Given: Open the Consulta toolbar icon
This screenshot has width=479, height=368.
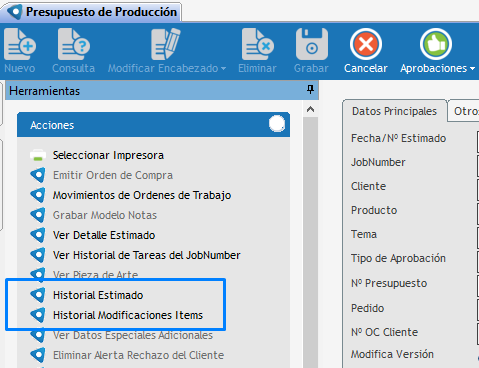Looking at the screenshot, I should tap(74, 44).
